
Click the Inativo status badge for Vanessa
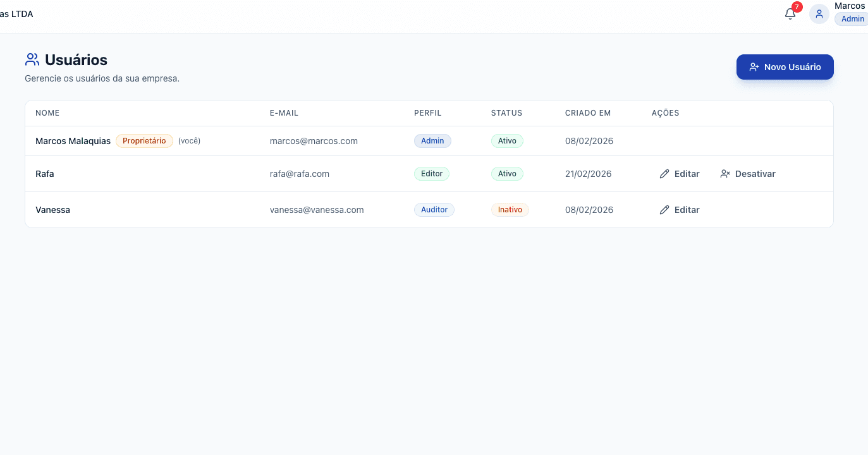510,210
